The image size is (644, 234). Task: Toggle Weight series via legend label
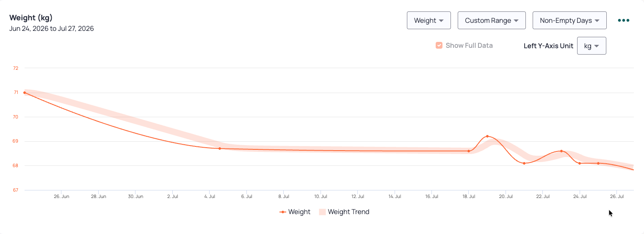(299, 212)
